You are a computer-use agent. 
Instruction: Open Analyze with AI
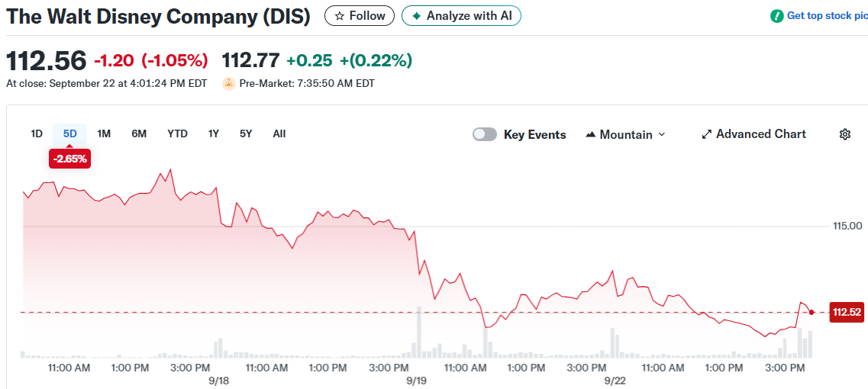tap(461, 15)
